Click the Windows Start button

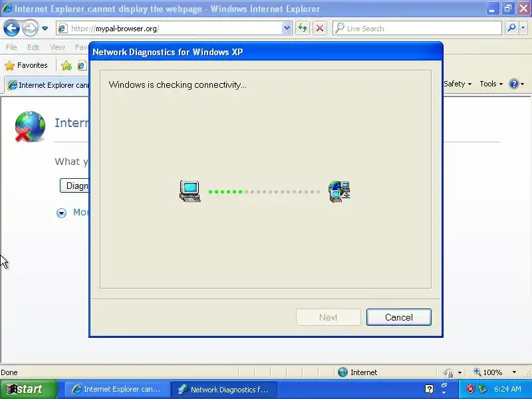[29, 389]
